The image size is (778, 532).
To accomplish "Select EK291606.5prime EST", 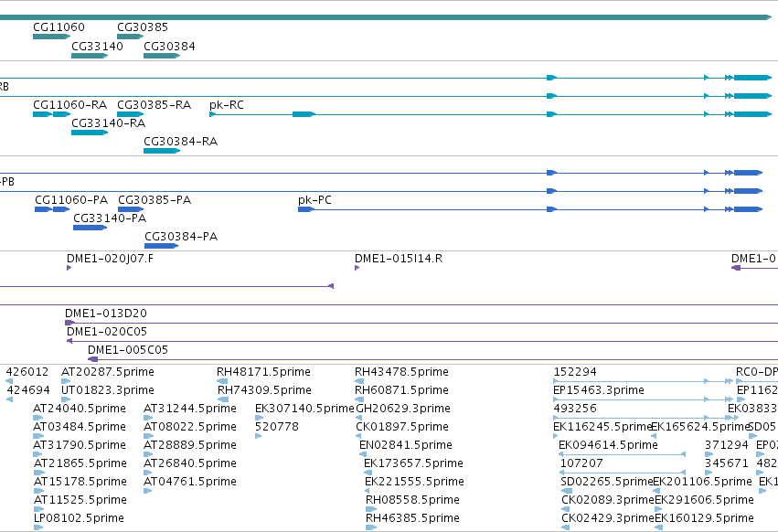I will coord(658,509).
